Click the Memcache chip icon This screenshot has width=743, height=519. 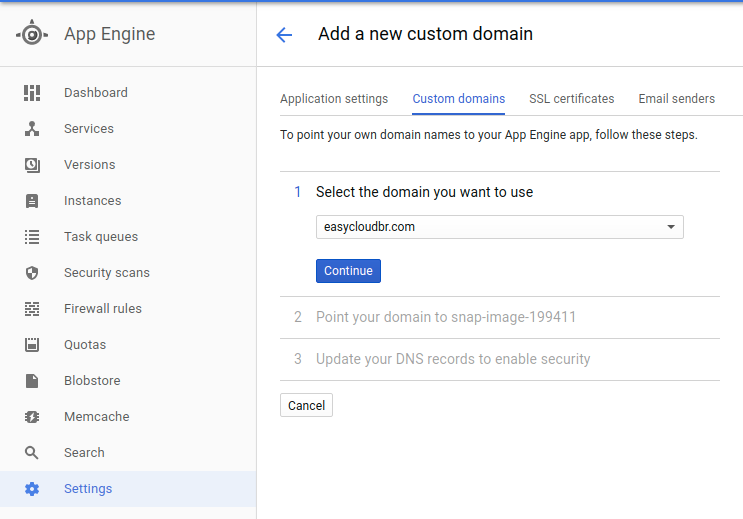tap(32, 417)
